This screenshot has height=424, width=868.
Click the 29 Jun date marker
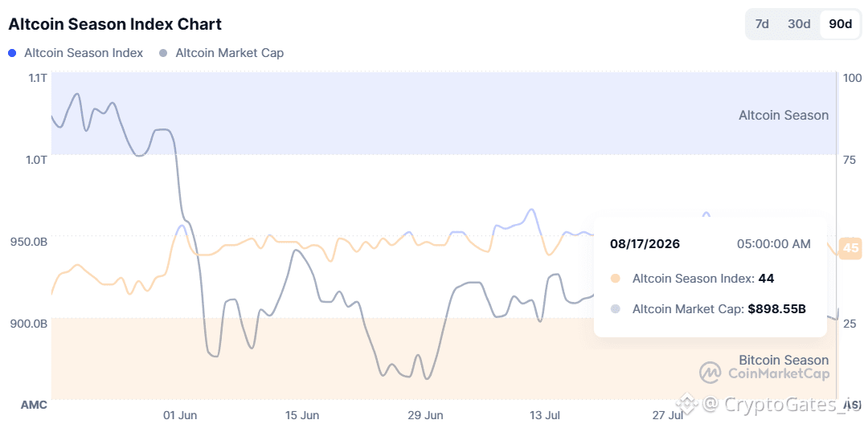(426, 415)
